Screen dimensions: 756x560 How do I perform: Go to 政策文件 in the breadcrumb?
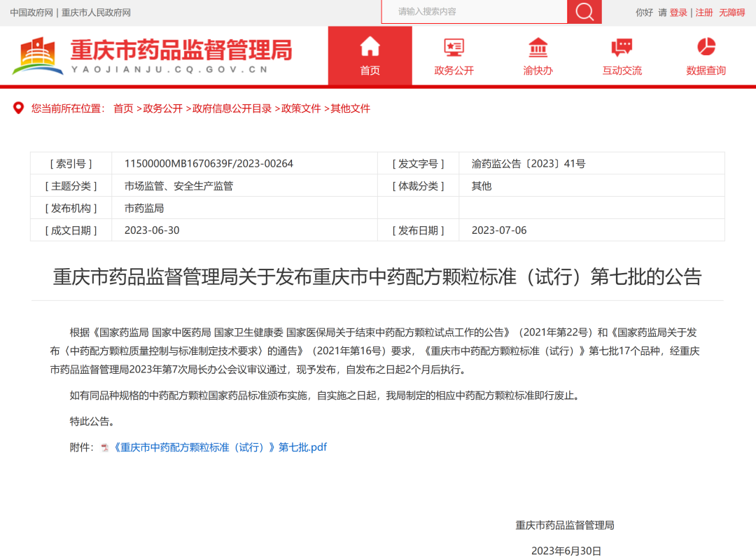pyautogui.click(x=301, y=108)
